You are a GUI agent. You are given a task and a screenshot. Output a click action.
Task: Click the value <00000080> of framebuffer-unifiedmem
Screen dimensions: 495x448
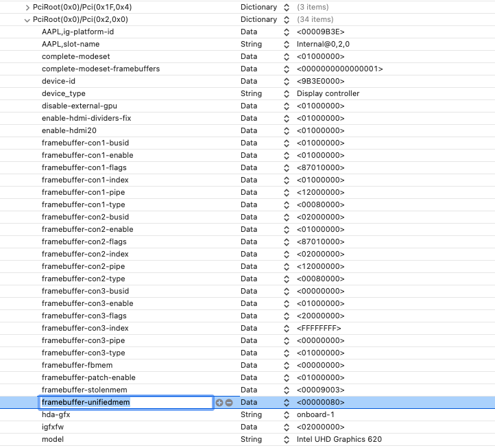320,402
